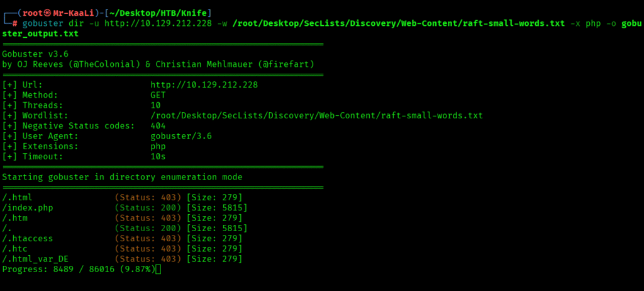Click the /.htaccess result entry

coord(28,238)
